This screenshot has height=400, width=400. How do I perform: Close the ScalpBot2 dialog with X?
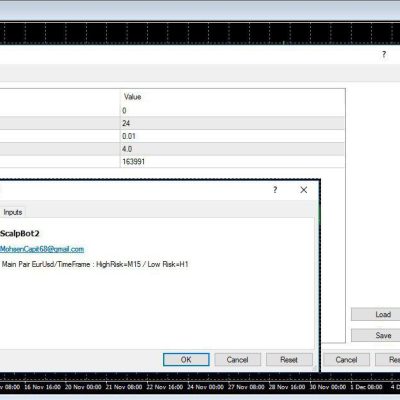point(304,190)
